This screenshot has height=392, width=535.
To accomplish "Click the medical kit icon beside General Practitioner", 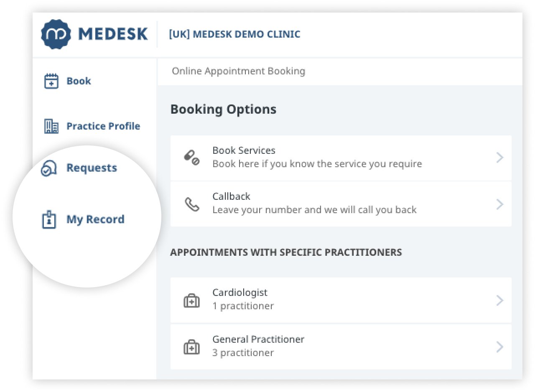I will (x=192, y=347).
